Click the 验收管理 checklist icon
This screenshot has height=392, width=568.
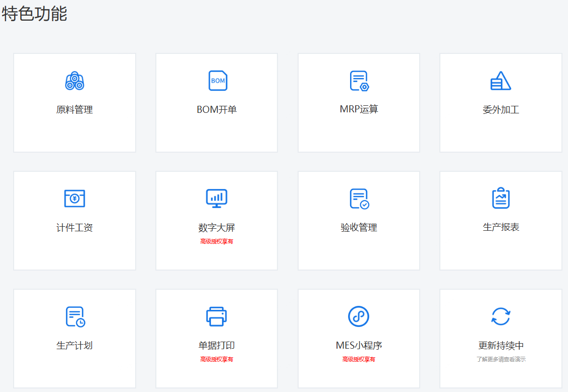359,199
